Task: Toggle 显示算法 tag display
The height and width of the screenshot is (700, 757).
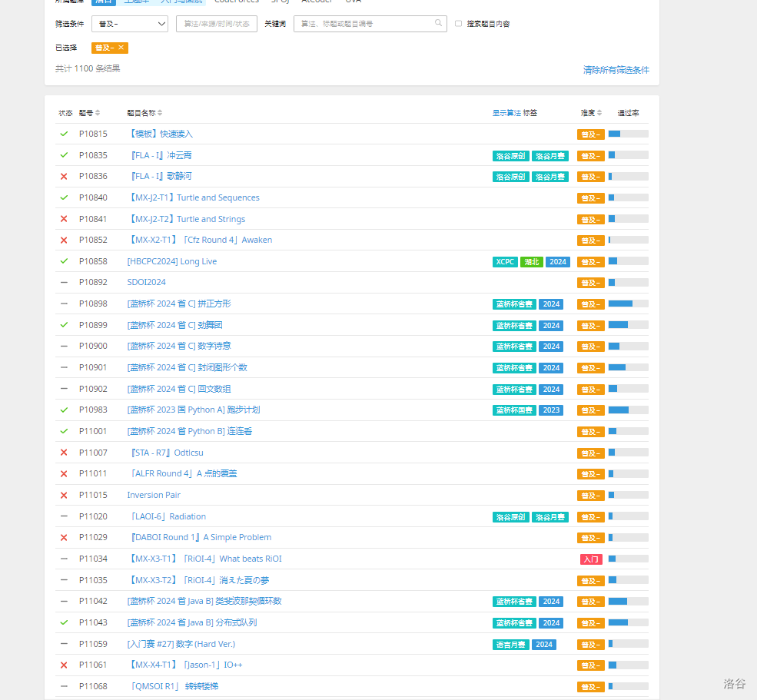Action: pyautogui.click(x=506, y=112)
